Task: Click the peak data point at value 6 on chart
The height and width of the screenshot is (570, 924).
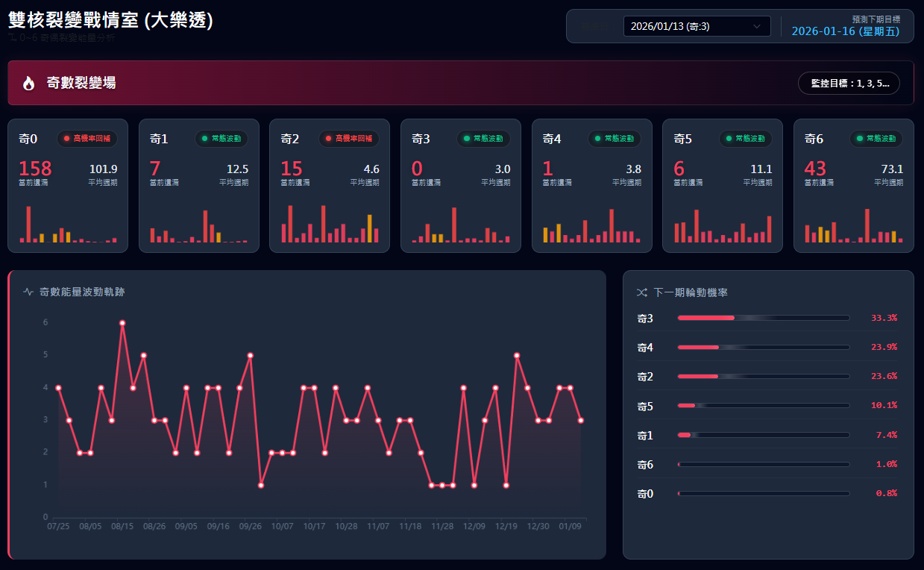Action: coord(122,323)
